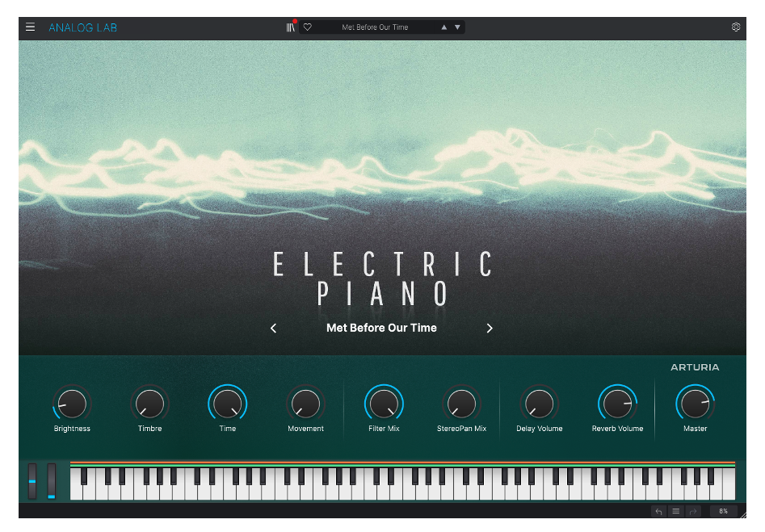Like the preset with the heart icon

tap(308, 27)
